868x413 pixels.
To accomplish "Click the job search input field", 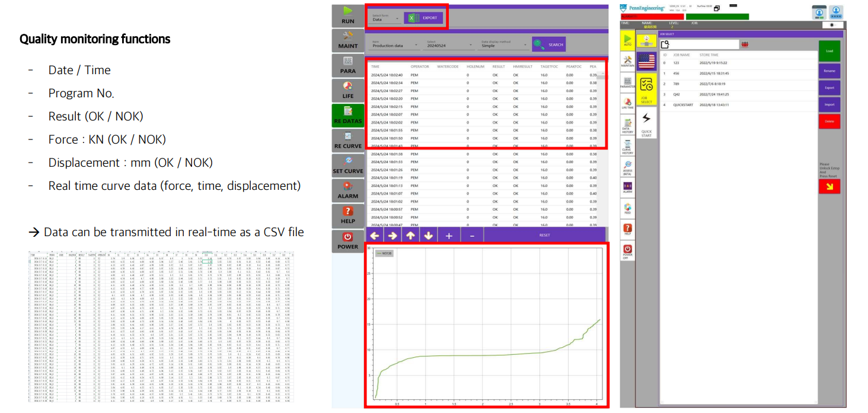I will click(x=704, y=45).
